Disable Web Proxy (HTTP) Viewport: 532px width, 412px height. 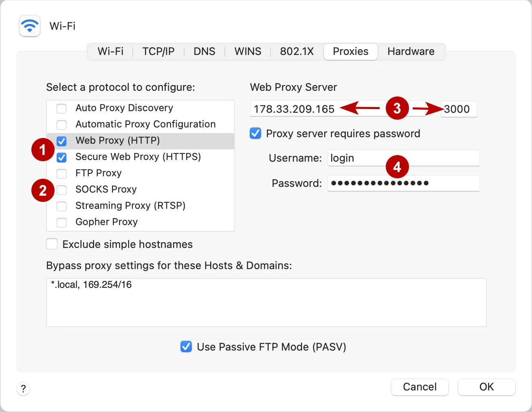click(62, 141)
